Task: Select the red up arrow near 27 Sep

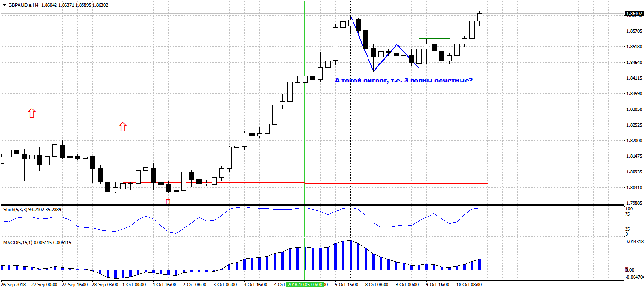Action: (x=32, y=113)
